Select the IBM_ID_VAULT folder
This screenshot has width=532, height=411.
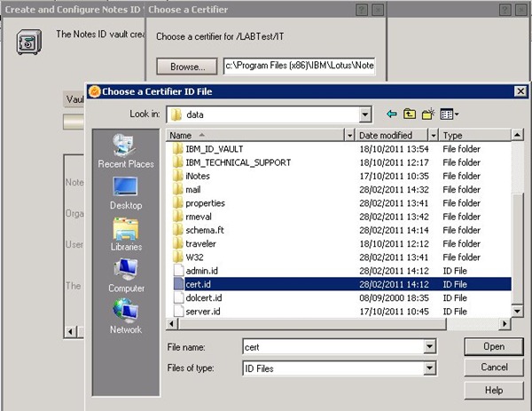click(x=214, y=149)
